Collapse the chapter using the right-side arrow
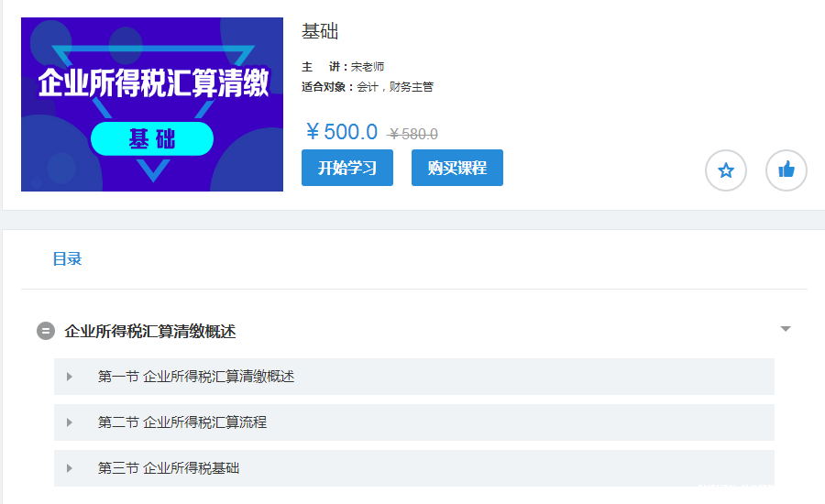Image resolution: width=825 pixels, height=504 pixels. 785,329
